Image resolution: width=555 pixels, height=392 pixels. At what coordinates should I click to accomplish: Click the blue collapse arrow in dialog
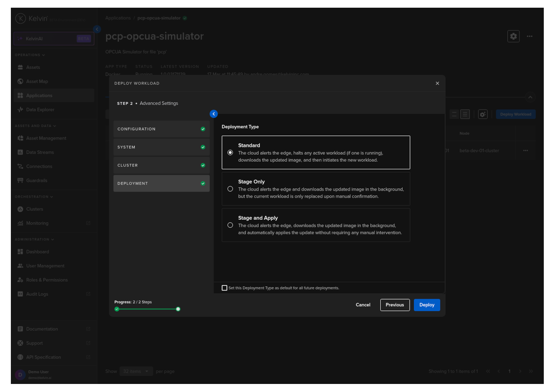[x=213, y=114]
